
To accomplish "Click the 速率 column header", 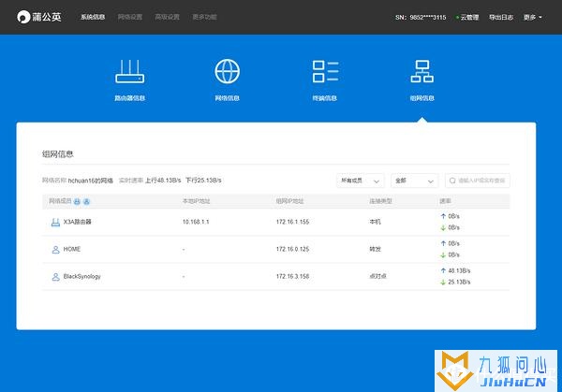I will coord(445,201).
